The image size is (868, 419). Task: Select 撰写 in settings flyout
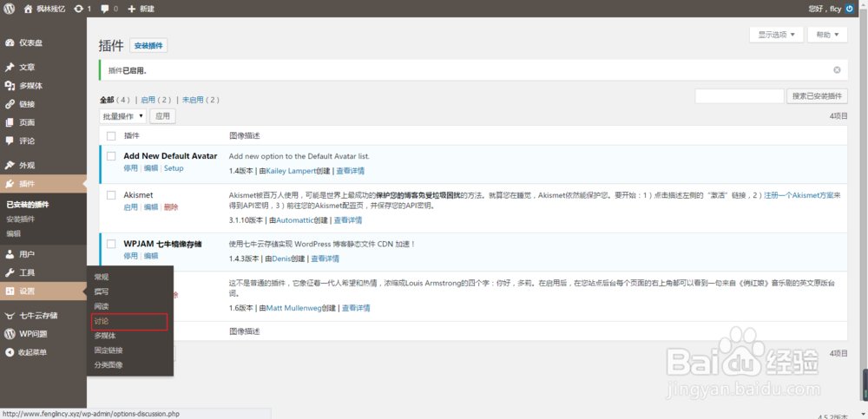click(x=102, y=291)
